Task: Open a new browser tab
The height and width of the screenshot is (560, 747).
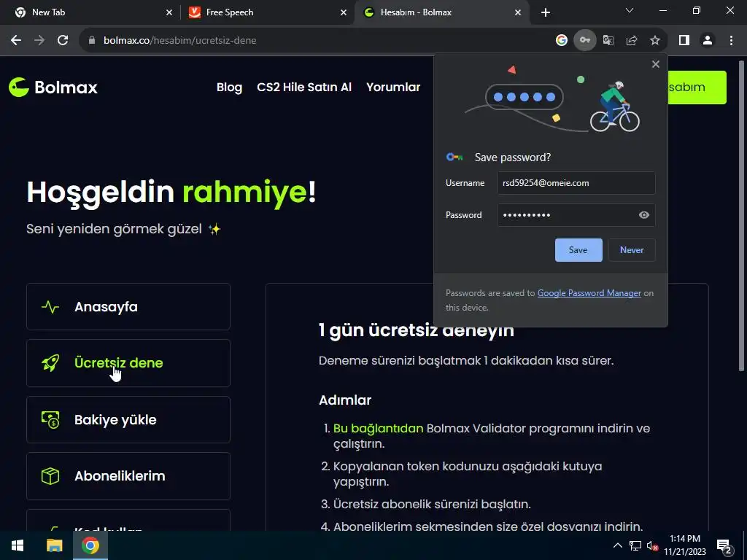Action: [546, 13]
